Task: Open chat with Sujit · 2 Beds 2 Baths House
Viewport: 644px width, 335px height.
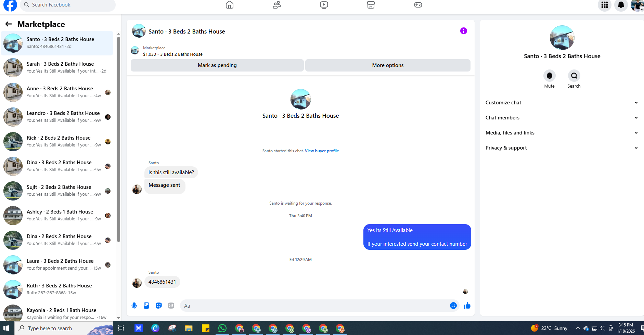Action: (x=57, y=191)
